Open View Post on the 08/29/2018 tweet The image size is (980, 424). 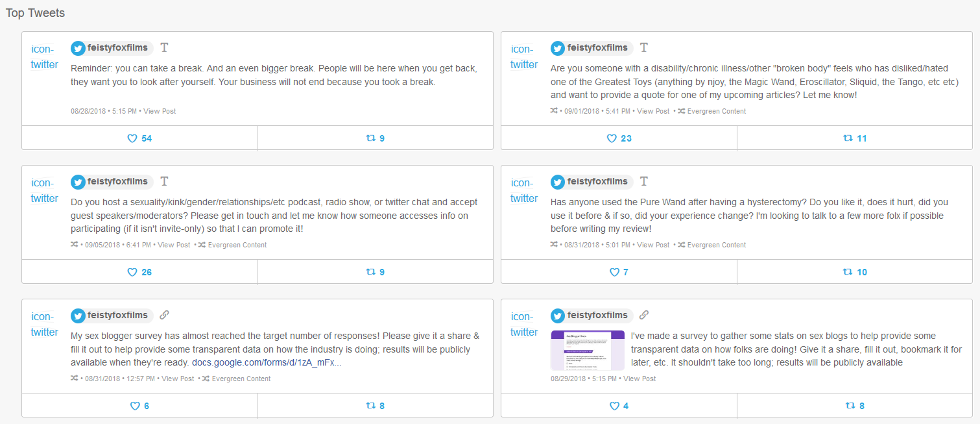(639, 379)
